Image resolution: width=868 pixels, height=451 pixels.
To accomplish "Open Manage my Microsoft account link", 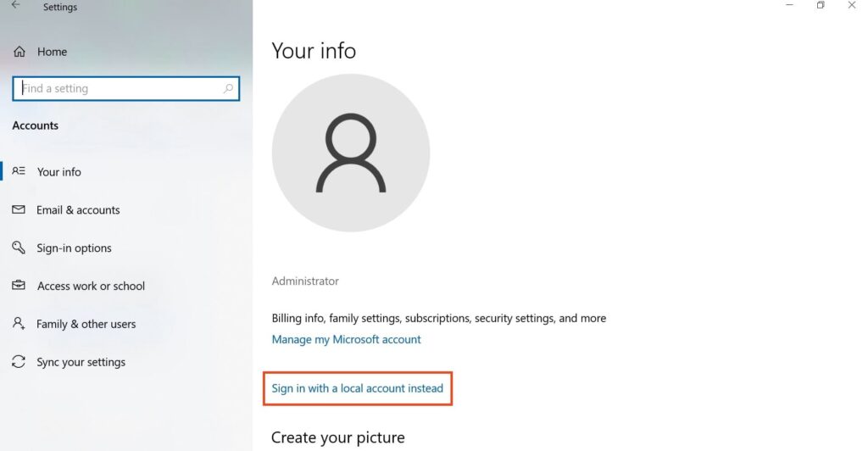I will pyautogui.click(x=346, y=339).
